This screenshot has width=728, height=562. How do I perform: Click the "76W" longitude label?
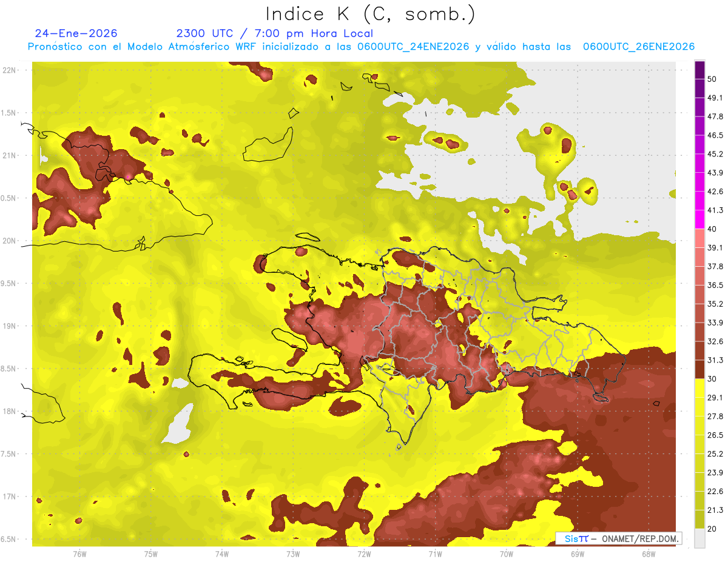[x=79, y=554]
